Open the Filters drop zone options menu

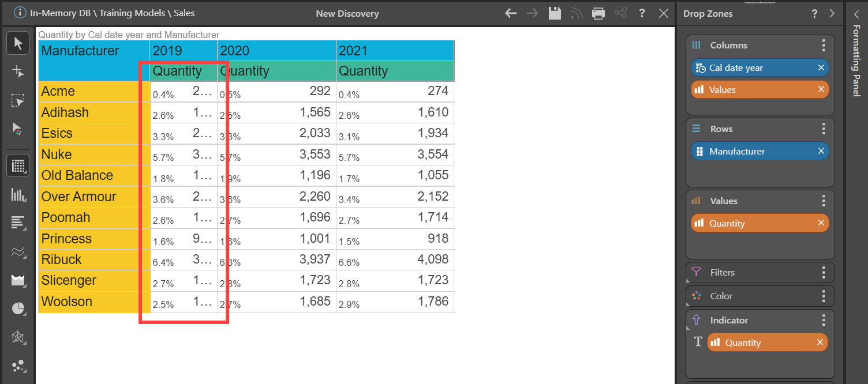tap(824, 272)
